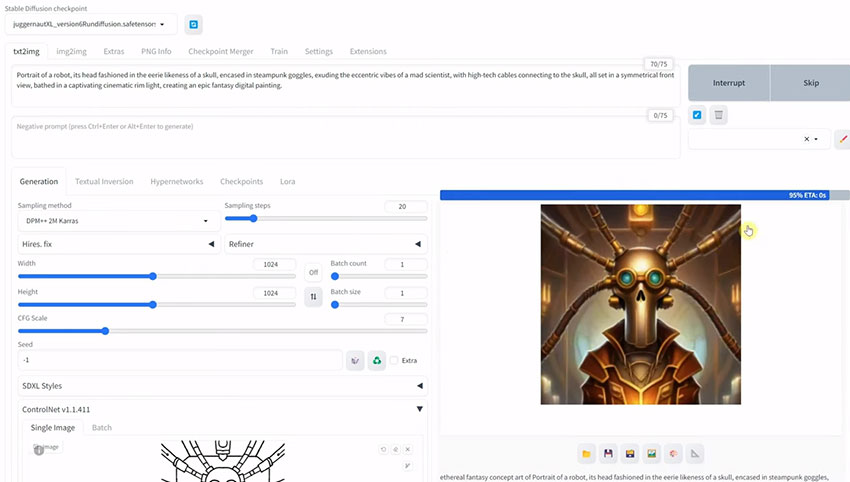
Task: Click the Seed input field
Action: click(x=180, y=361)
